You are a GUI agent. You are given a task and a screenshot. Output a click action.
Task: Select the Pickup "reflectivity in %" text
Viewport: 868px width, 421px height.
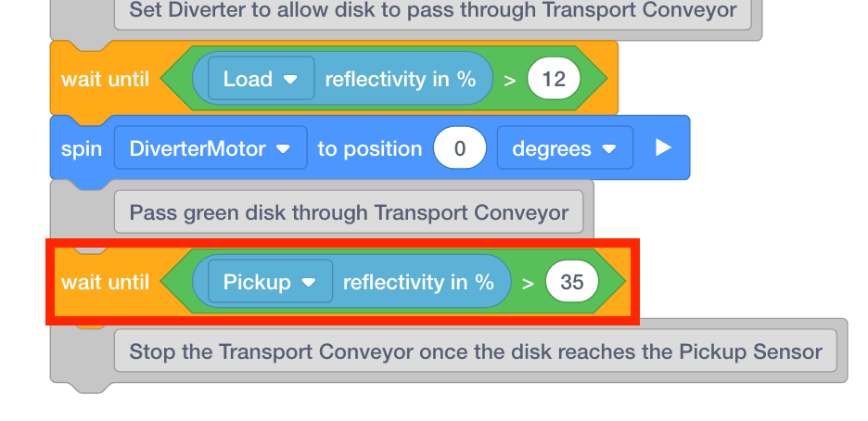click(x=418, y=282)
